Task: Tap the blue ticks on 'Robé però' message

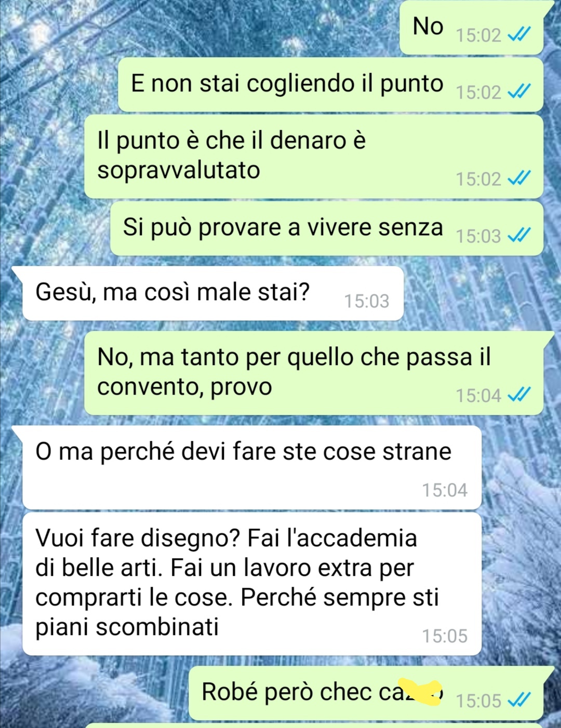Action: [519, 700]
